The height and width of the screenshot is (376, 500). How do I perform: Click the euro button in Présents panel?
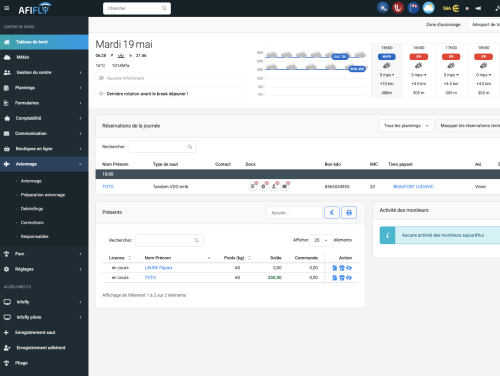click(332, 213)
